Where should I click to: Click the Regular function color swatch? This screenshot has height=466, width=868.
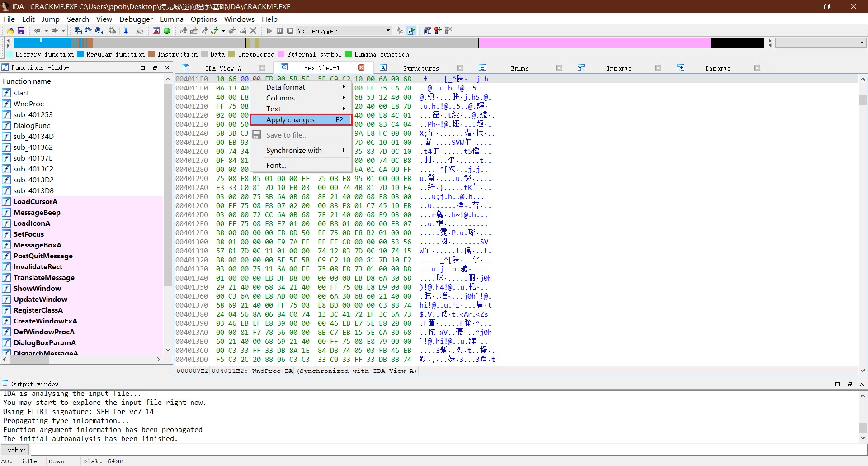(x=80, y=54)
